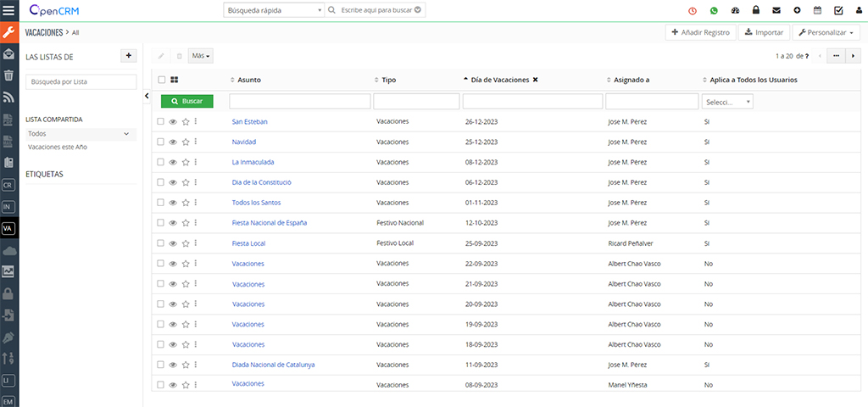Expand the Todos list chevron
Screen dimensions: 868x407
click(x=126, y=134)
